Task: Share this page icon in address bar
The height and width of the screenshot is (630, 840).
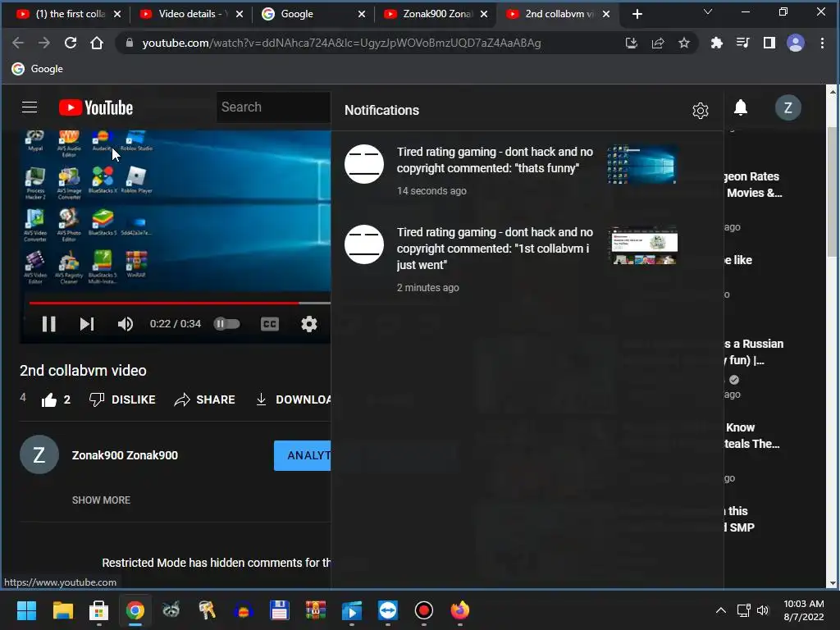Action: coord(658,43)
